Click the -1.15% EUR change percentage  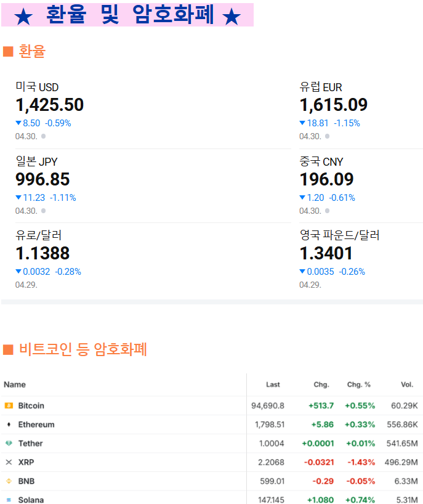347,123
